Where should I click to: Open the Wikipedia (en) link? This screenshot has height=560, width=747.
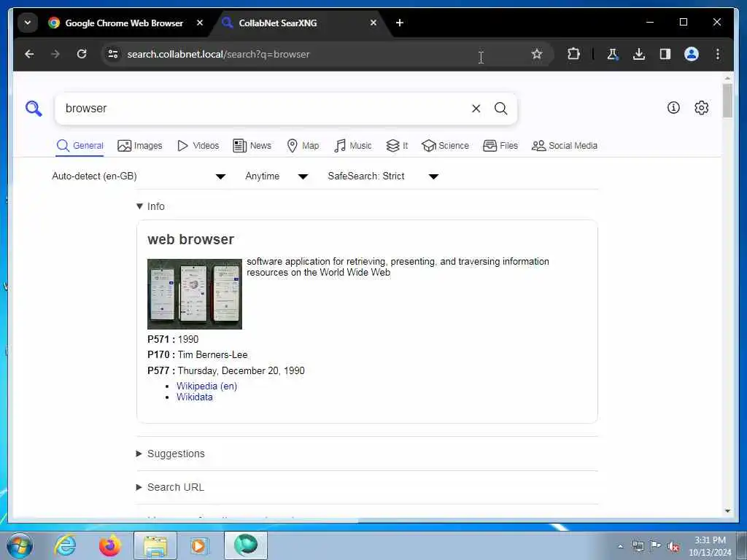206,386
